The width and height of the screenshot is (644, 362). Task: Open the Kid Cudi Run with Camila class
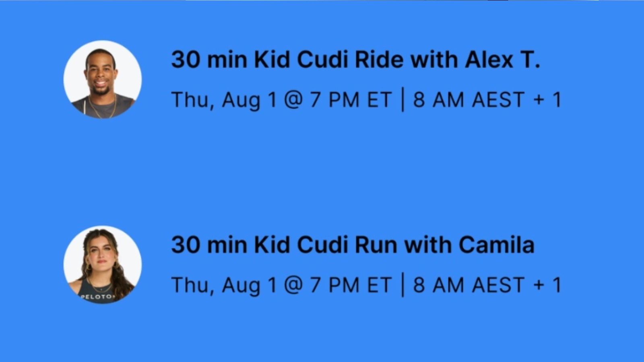[x=352, y=245]
